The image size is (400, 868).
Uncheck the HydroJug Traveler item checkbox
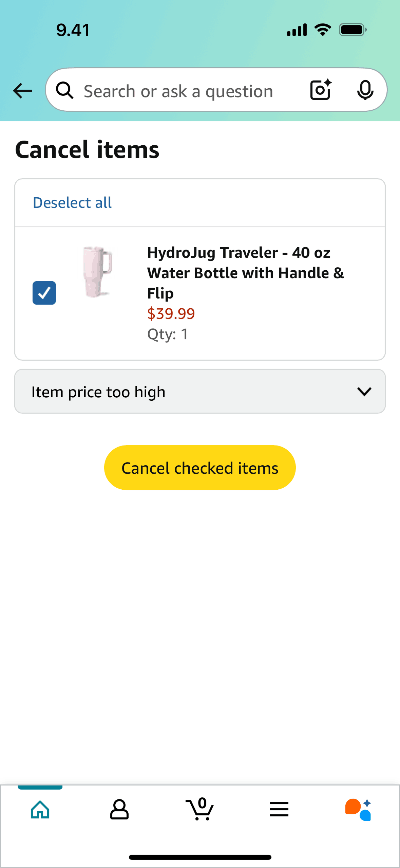[44, 293]
